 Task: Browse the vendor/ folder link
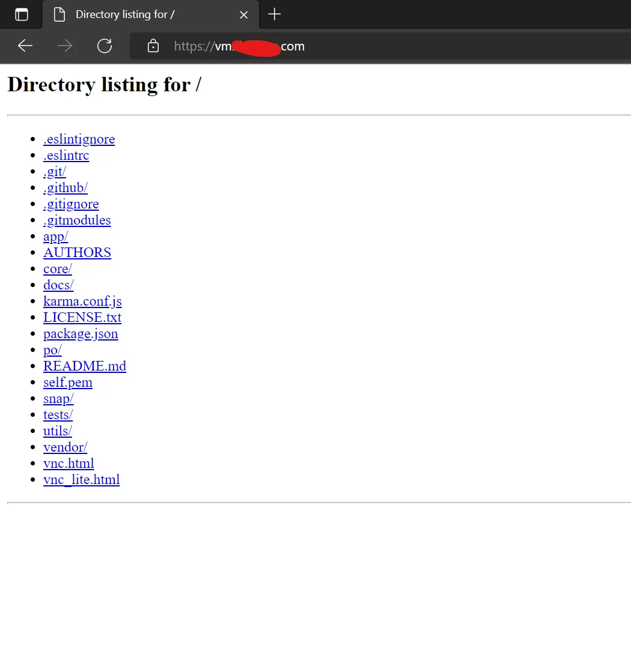(65, 447)
